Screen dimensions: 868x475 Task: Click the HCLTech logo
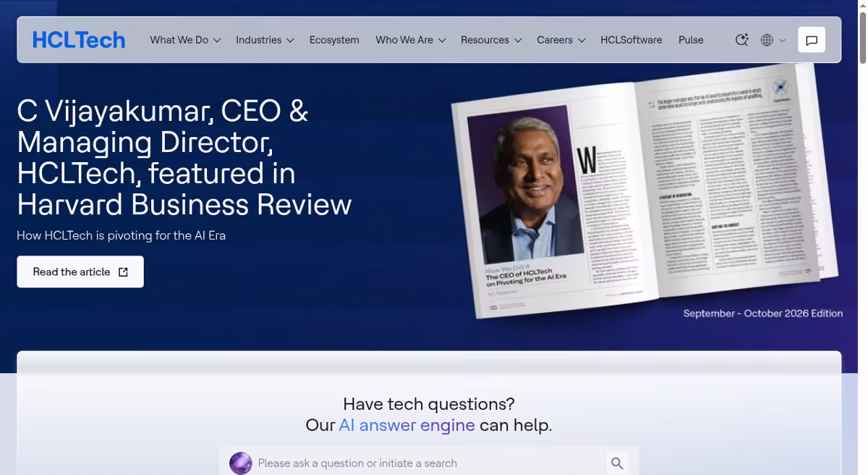79,40
